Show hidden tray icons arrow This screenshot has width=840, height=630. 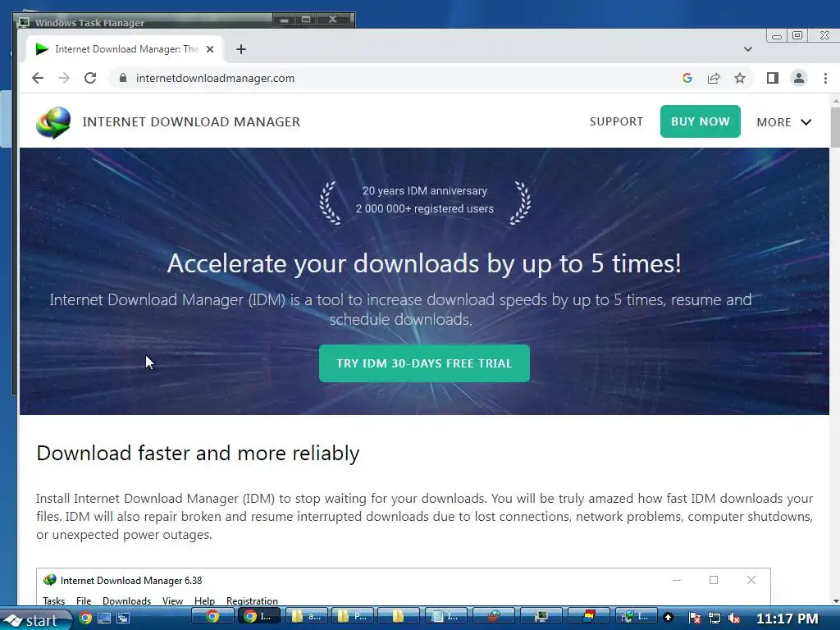[668, 618]
